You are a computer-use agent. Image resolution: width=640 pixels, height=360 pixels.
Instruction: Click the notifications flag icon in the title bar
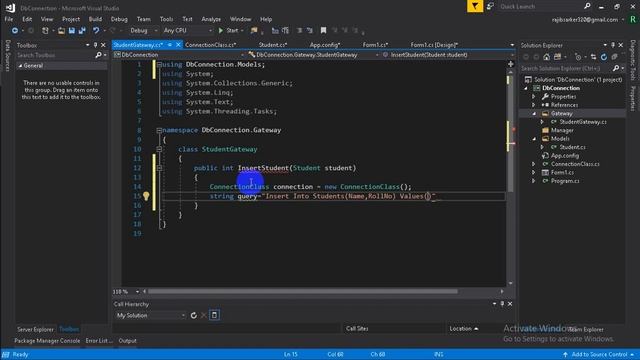[x=475, y=6]
